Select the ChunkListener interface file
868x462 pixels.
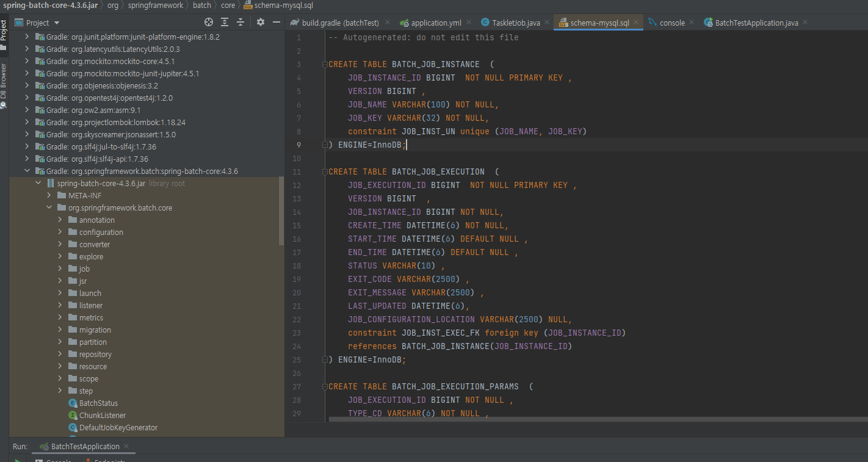pos(102,415)
